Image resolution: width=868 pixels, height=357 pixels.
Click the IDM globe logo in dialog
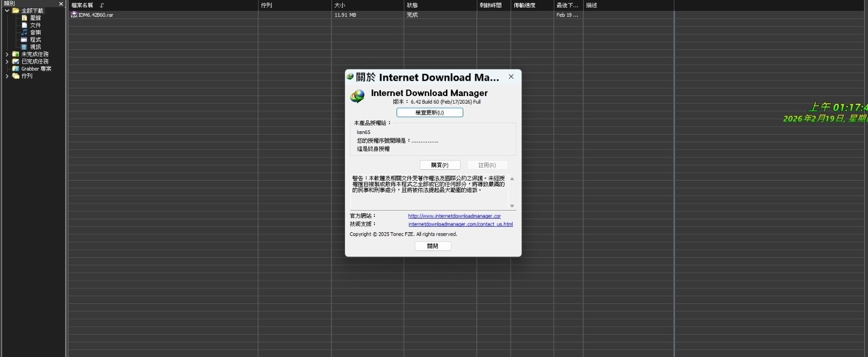tap(358, 97)
